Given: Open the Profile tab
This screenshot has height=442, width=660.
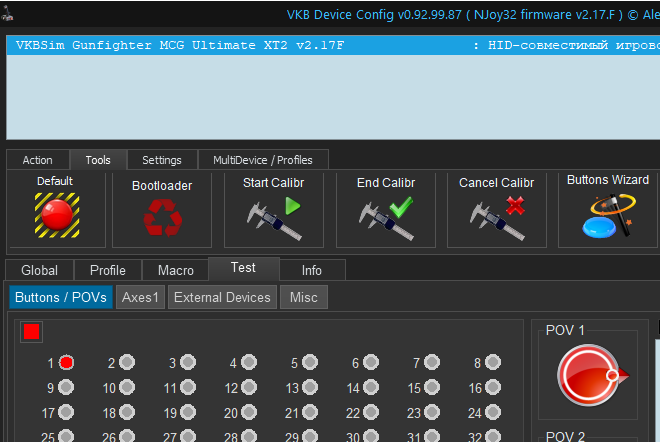Looking at the screenshot, I should tap(108, 270).
